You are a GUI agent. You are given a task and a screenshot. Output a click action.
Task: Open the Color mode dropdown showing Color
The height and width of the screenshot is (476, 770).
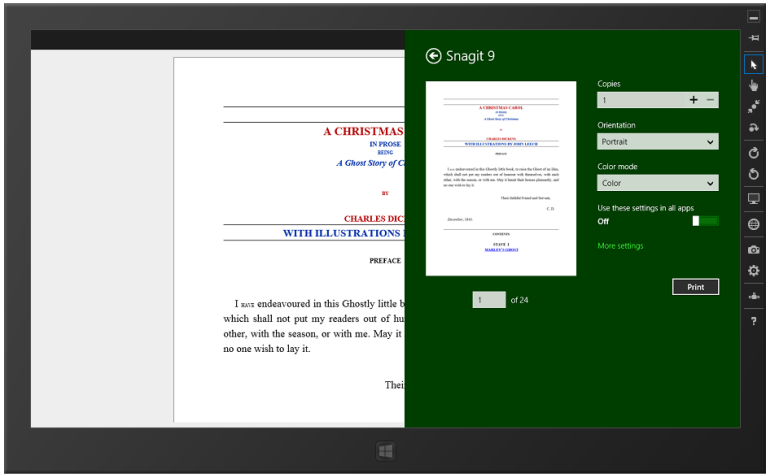(658, 183)
